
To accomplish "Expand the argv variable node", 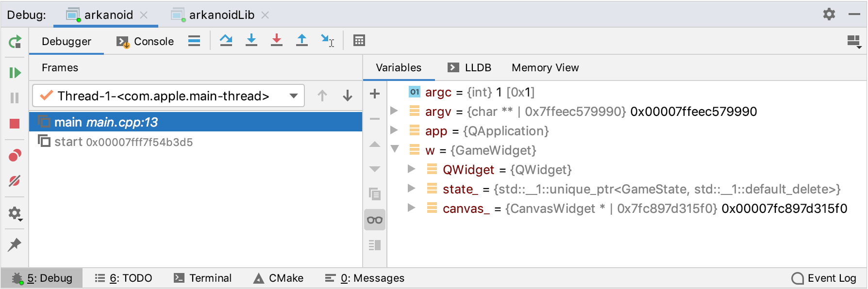I will pyautogui.click(x=394, y=111).
